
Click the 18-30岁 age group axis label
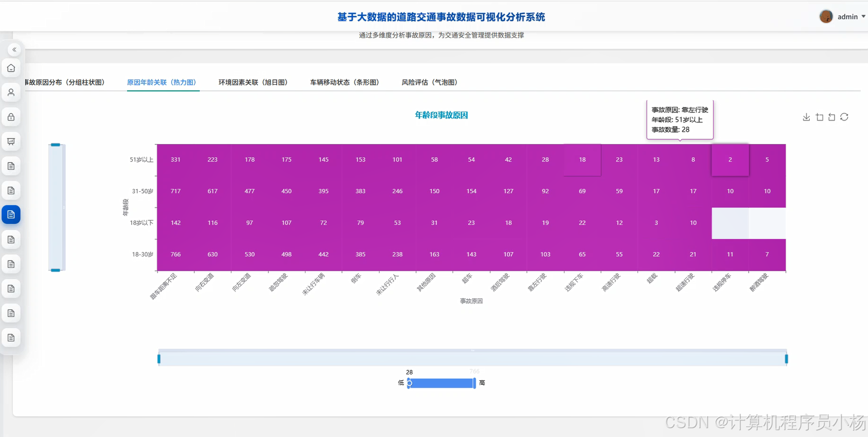143,255
